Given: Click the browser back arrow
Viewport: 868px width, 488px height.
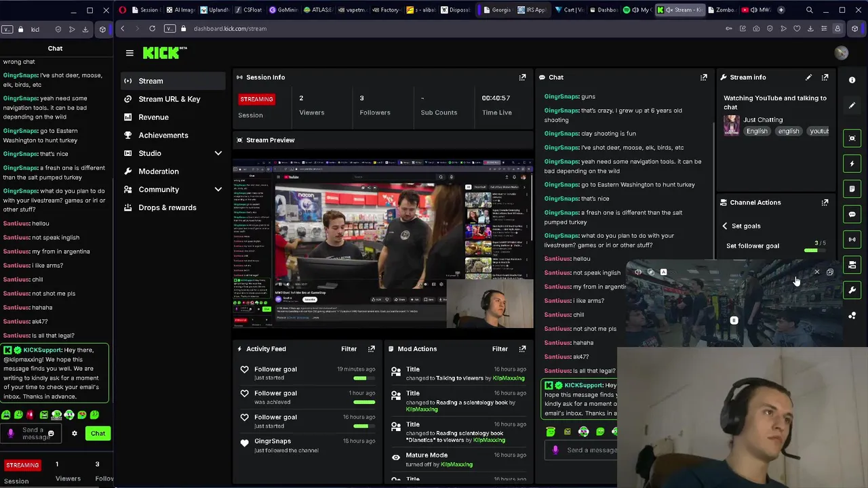Looking at the screenshot, I should click(122, 28).
